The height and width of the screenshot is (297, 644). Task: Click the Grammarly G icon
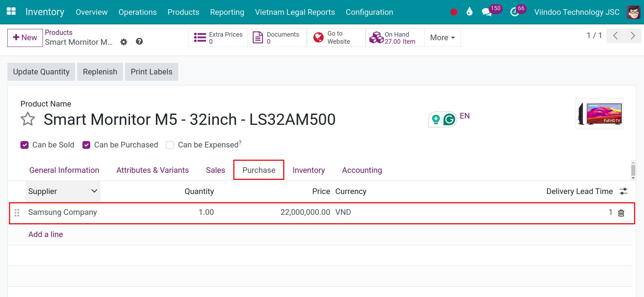coord(449,120)
